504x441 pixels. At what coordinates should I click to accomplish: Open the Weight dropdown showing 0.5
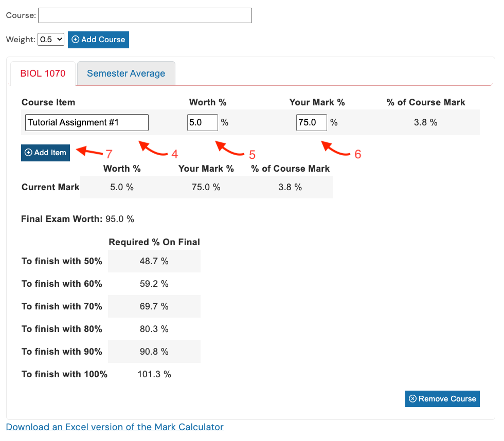pyautogui.click(x=50, y=40)
